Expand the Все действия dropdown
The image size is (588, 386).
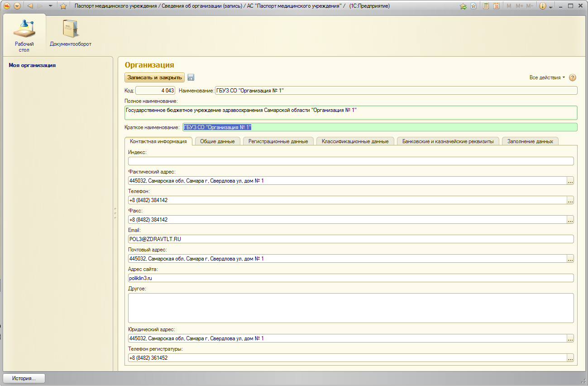[x=547, y=77]
